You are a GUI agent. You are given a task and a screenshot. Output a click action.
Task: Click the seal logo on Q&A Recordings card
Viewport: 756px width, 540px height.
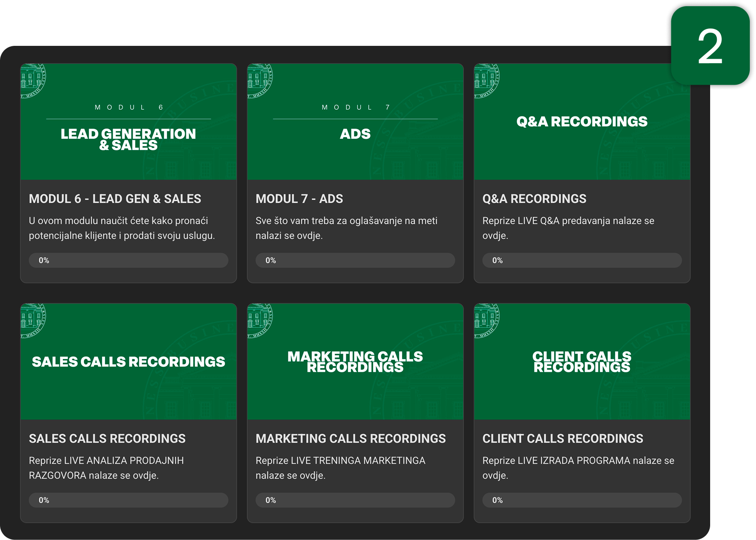click(486, 80)
